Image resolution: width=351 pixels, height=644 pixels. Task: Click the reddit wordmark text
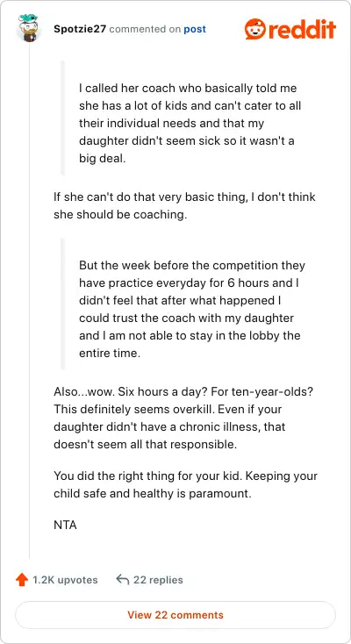point(302,29)
